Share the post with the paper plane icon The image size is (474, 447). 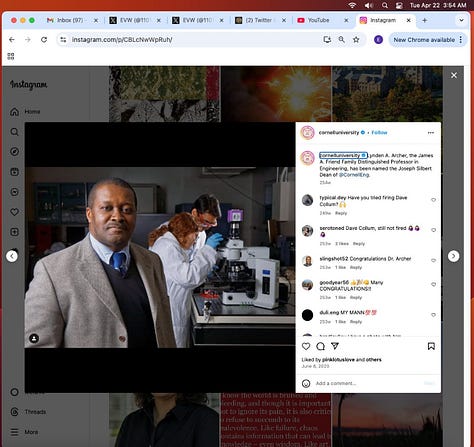(x=335, y=346)
